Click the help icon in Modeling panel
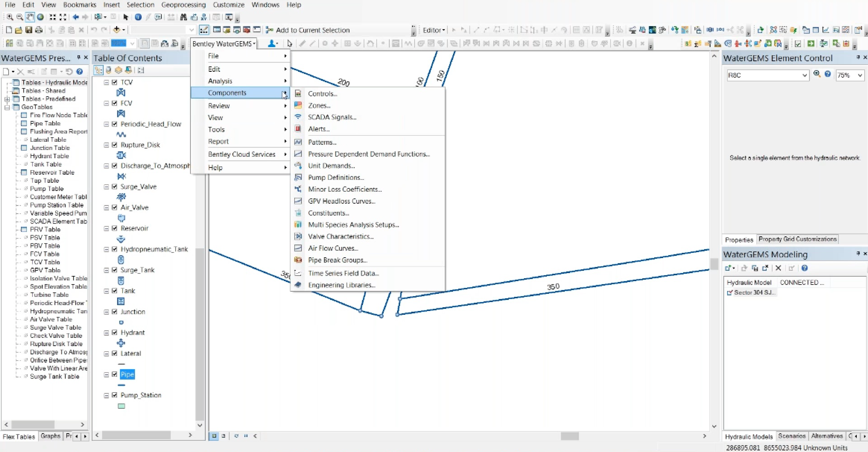Screen dimensions: 868x452 (804, 268)
